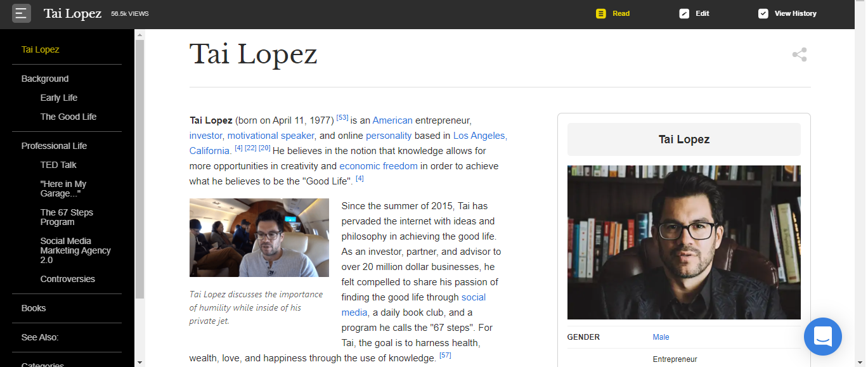The width and height of the screenshot is (868, 367).
Task: Open the support chat bubble icon
Action: tap(822, 337)
